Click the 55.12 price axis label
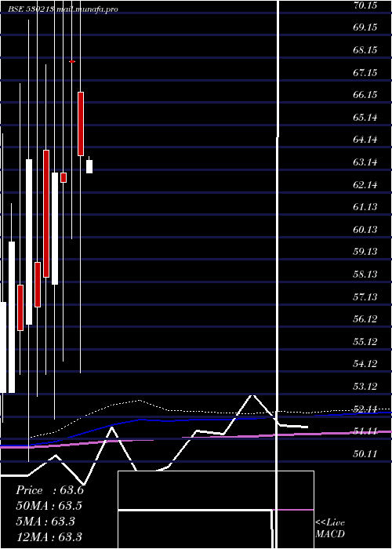 (x=365, y=341)
